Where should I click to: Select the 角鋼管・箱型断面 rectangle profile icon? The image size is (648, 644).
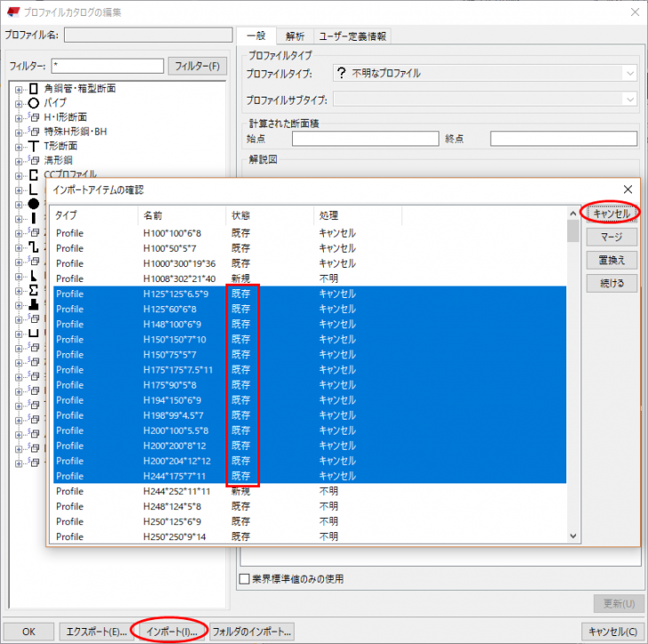click(x=34, y=89)
